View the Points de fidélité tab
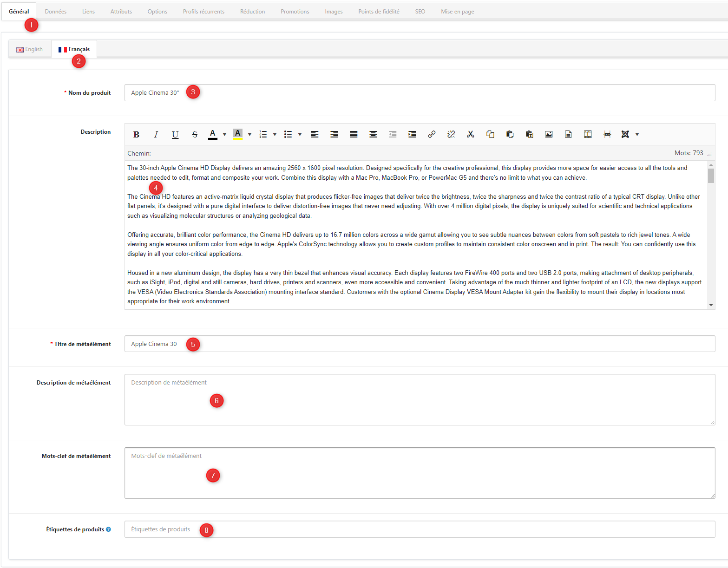728x568 pixels. 379,12
